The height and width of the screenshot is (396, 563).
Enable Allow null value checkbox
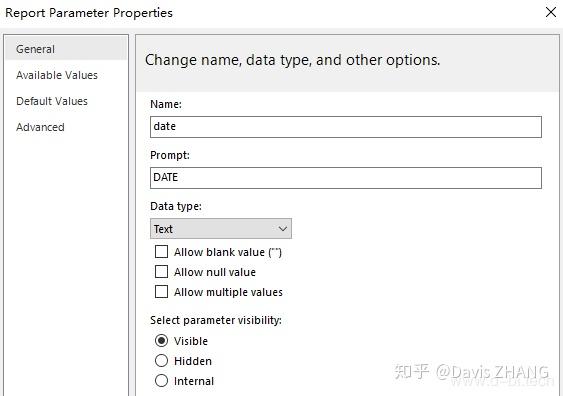(x=161, y=272)
